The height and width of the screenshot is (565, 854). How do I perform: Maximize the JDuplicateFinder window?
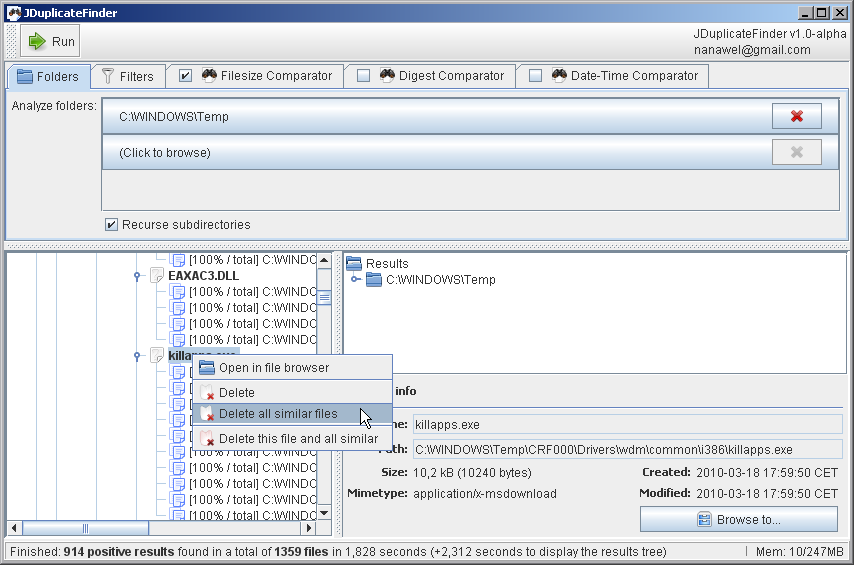(x=822, y=13)
